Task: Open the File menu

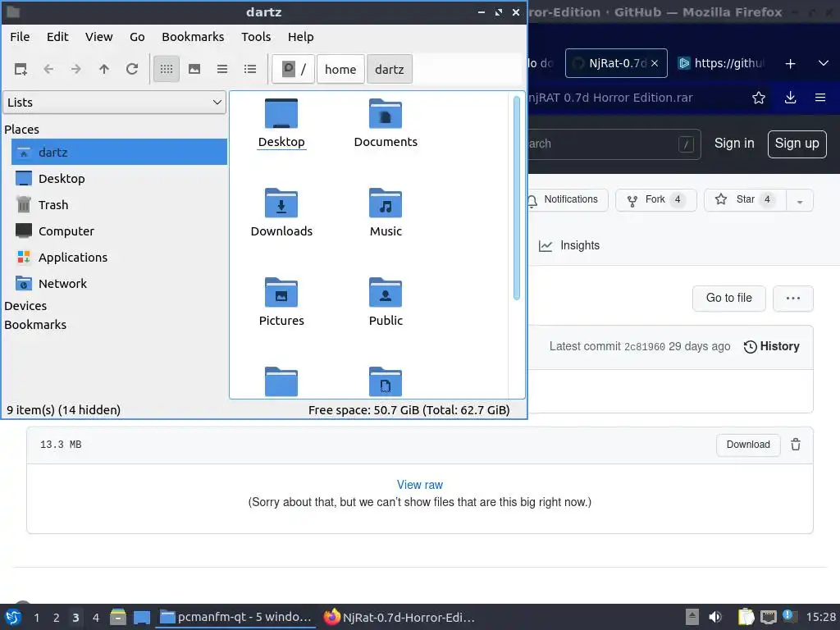Action: [x=20, y=37]
